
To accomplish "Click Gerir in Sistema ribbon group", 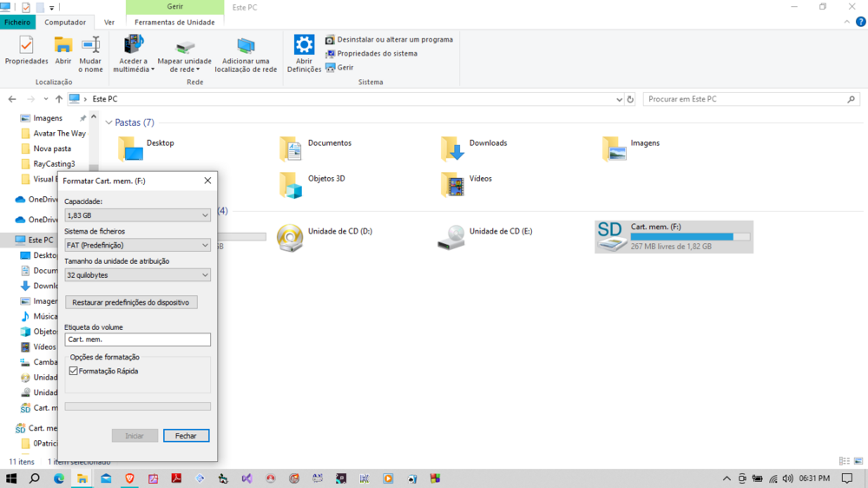I will (339, 68).
